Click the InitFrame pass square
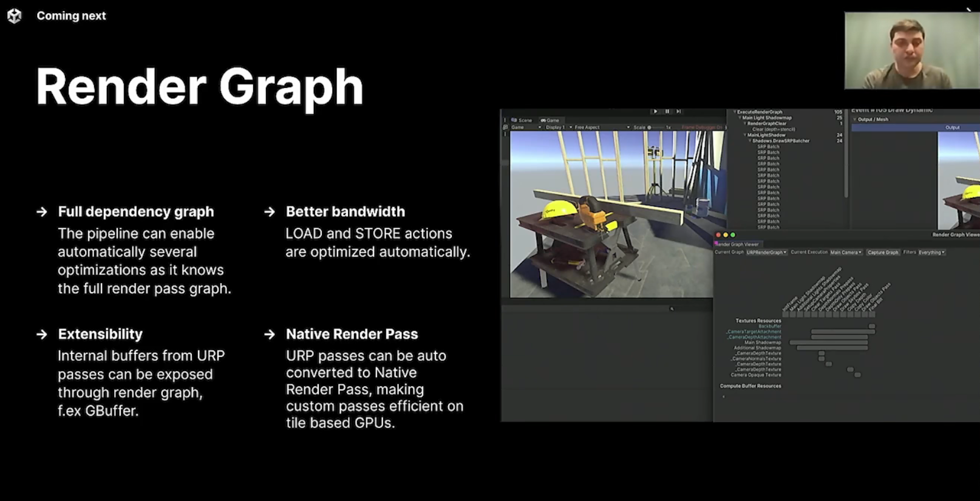This screenshot has width=980, height=501. (786, 315)
